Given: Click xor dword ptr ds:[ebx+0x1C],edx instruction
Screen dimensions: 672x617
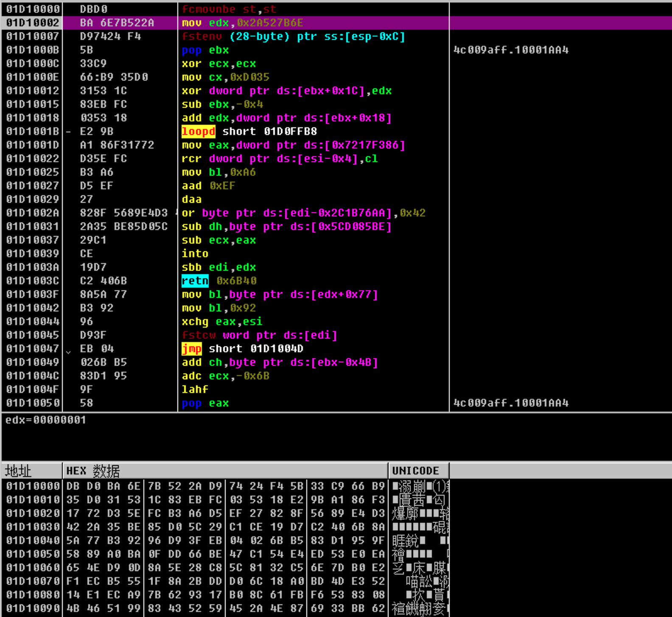Looking at the screenshot, I should (x=286, y=91).
